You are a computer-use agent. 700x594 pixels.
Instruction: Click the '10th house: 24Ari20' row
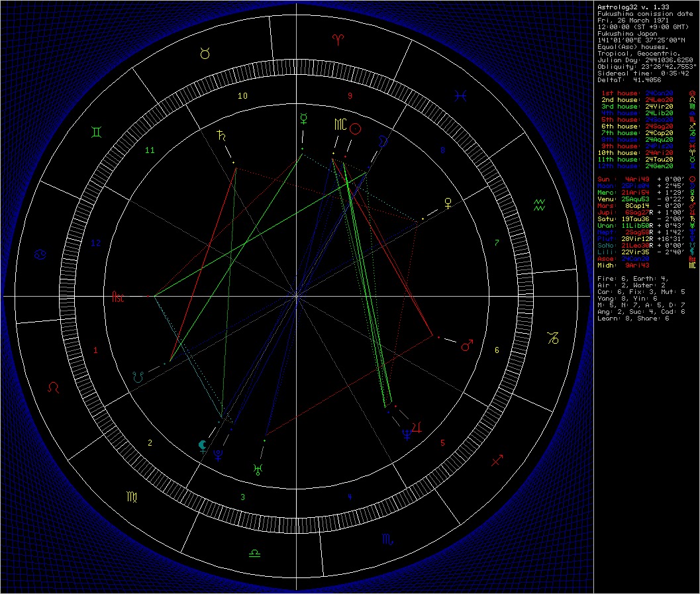(x=646, y=152)
